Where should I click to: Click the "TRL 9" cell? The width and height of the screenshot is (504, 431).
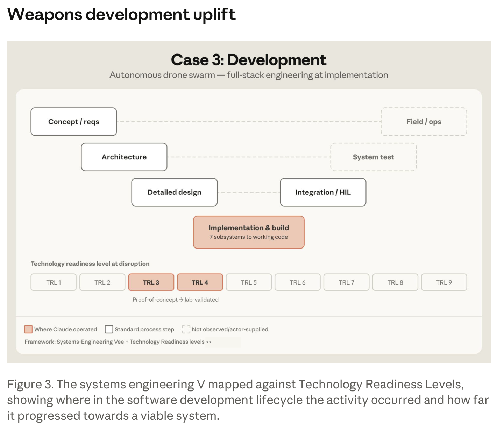pyautogui.click(x=444, y=282)
